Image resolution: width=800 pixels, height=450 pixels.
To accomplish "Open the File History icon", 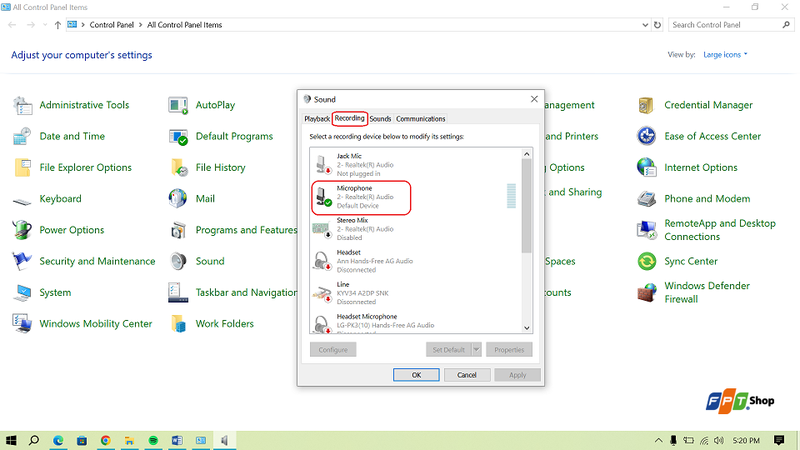I will pyautogui.click(x=178, y=167).
